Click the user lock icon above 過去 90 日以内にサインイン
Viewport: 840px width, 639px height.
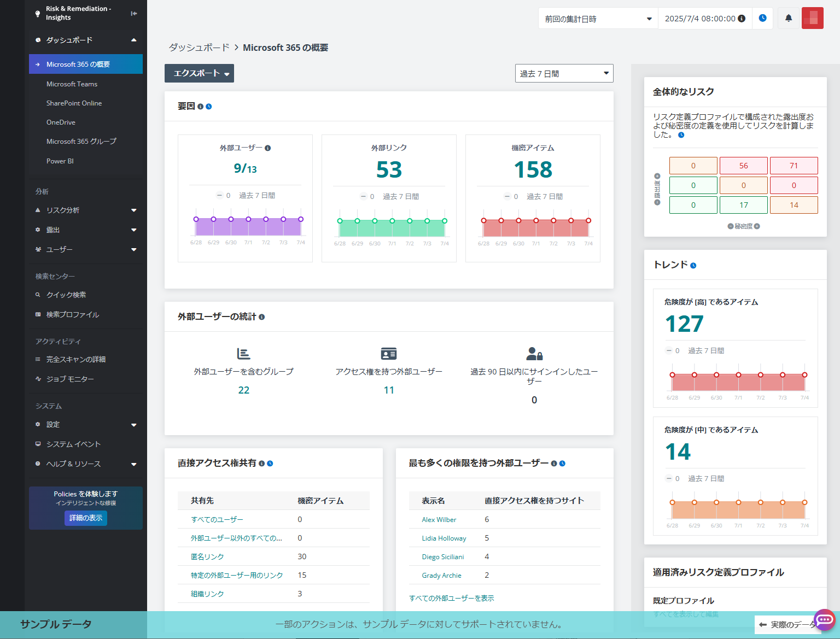[534, 354]
